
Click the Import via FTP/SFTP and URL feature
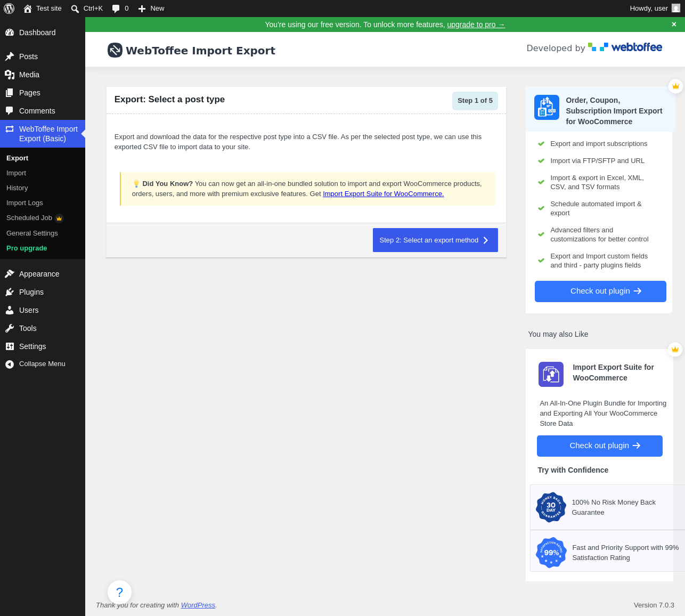click(x=597, y=161)
